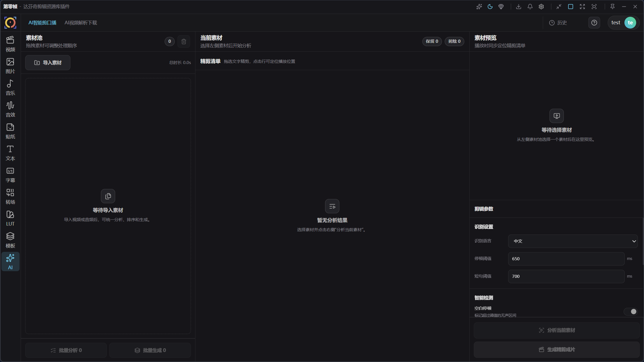Click the 停顿阈值 input field with 650

tap(566, 259)
